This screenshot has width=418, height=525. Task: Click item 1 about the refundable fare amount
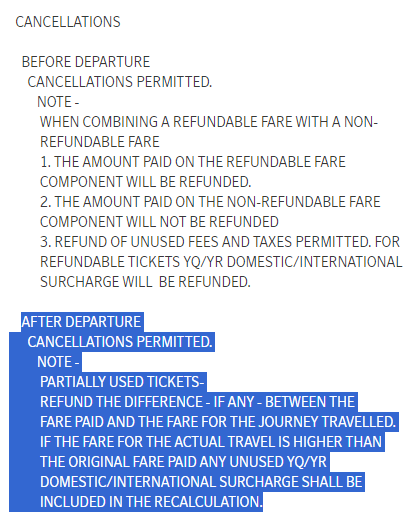(193, 162)
